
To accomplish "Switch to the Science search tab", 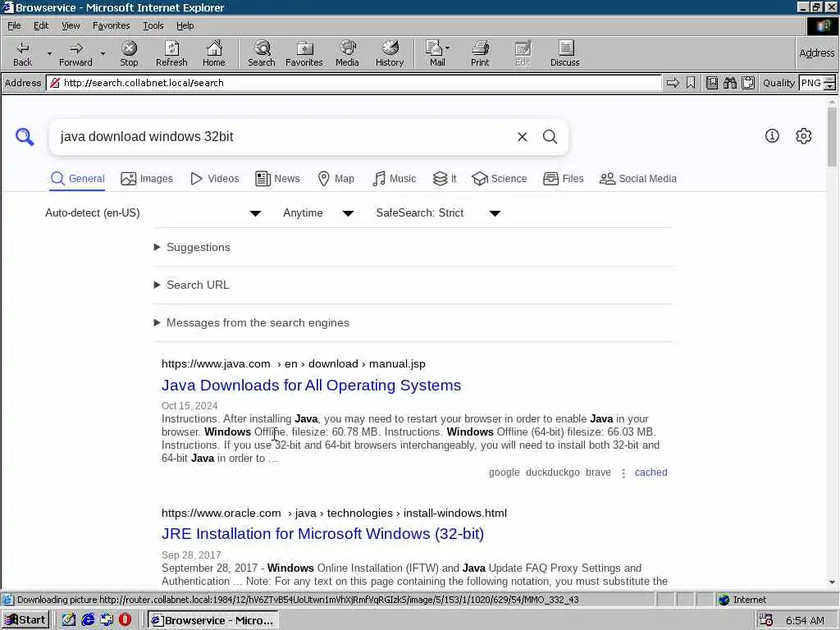I will coord(500,179).
